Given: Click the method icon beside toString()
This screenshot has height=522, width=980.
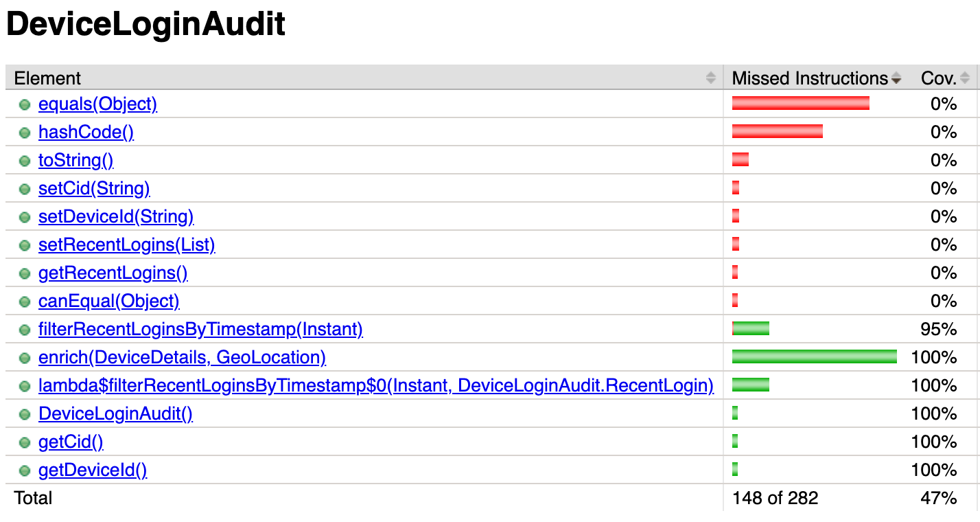Looking at the screenshot, I should coord(25,161).
